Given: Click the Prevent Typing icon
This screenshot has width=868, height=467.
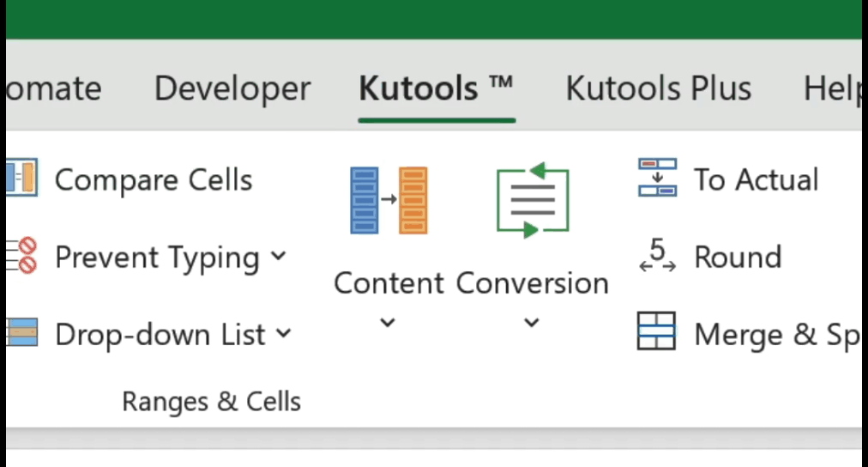Looking at the screenshot, I should (x=22, y=255).
